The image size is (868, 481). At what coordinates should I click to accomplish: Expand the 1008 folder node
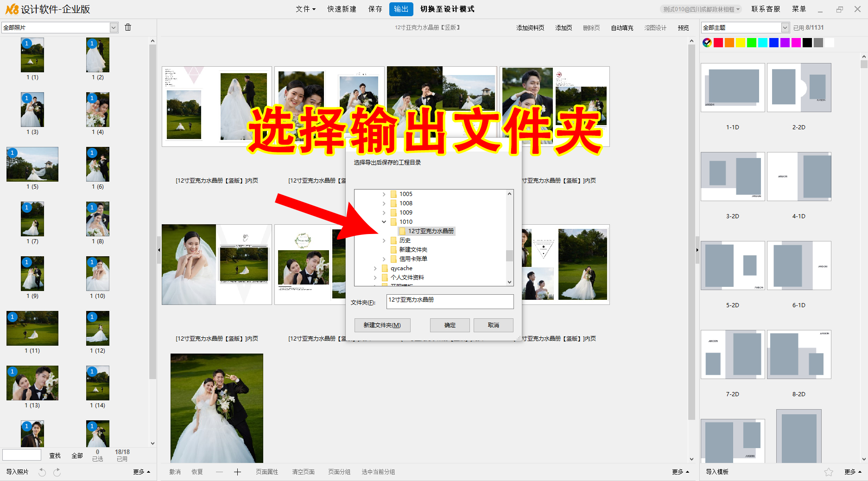384,203
